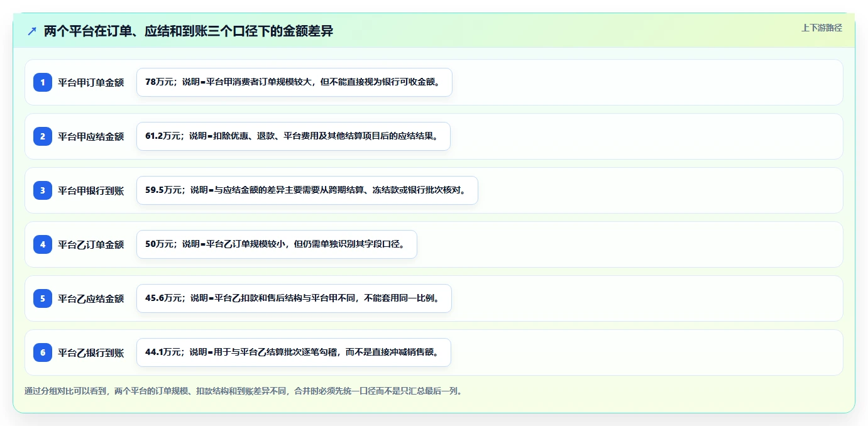Select number badge 2 for 平台甲应结金额
Viewport: 868px width, 426px height.
43,136
